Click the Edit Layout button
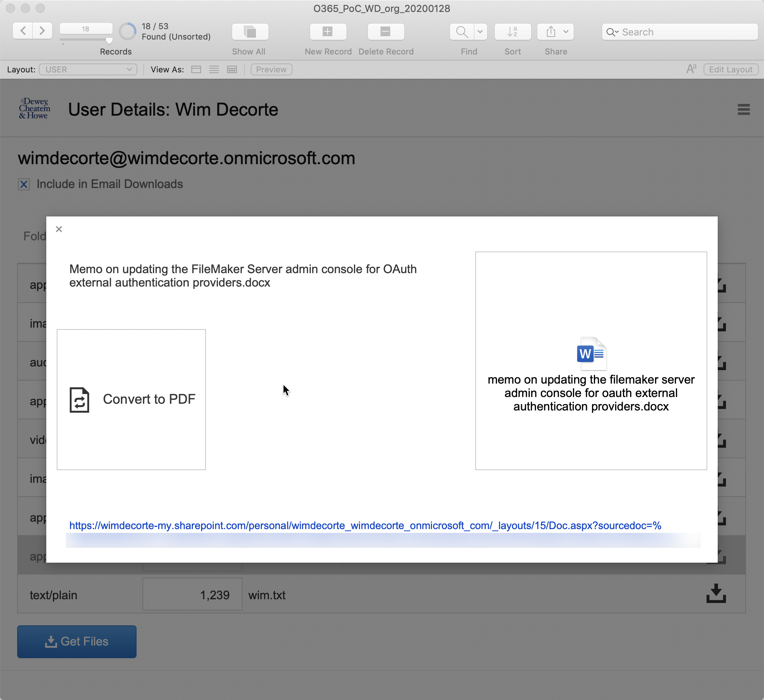 [730, 69]
